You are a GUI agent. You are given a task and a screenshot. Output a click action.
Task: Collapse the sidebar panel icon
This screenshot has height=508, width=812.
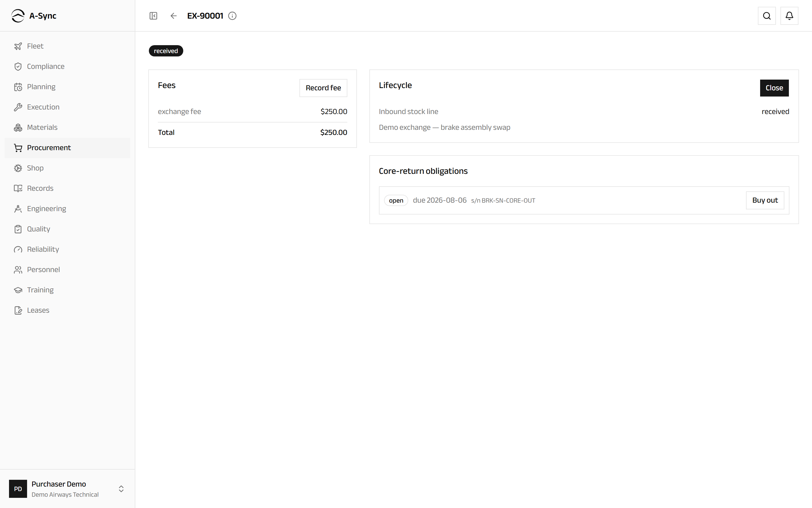pyautogui.click(x=153, y=16)
